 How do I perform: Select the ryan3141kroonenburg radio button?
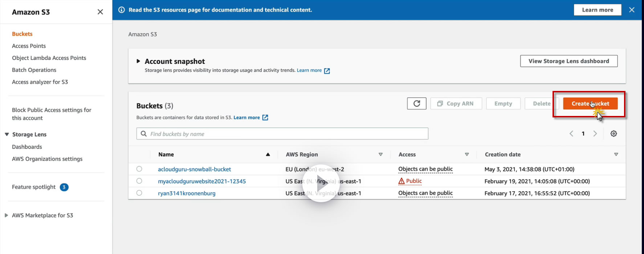pos(139,193)
